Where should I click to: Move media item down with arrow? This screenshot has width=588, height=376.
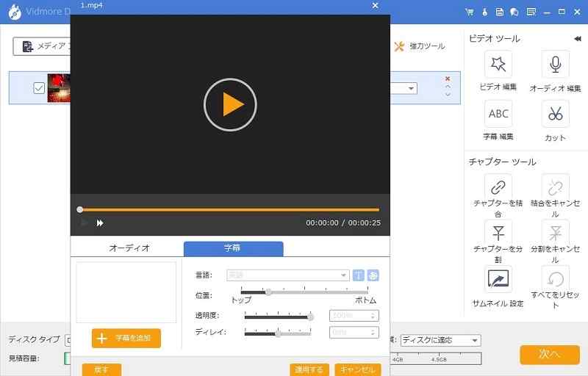point(448,95)
